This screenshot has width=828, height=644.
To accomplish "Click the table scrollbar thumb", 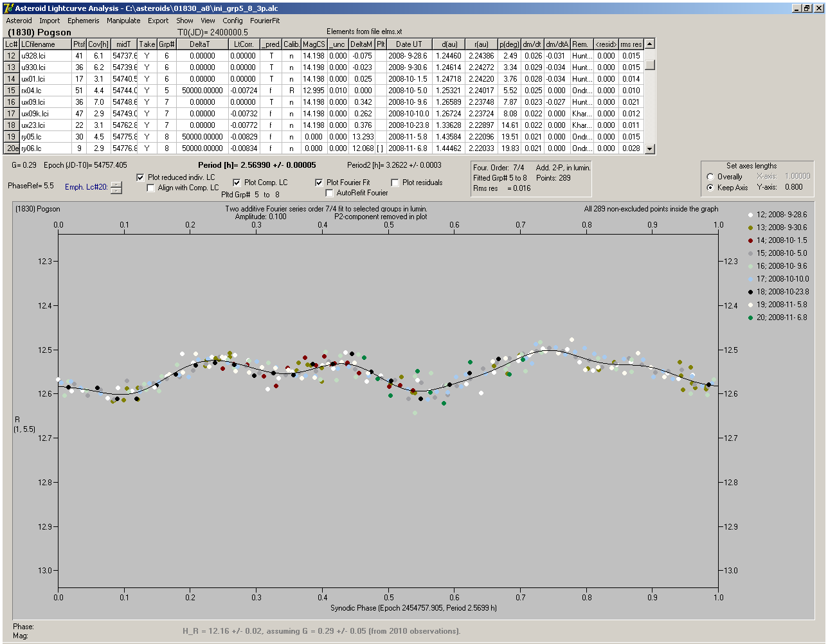I will coord(650,64).
